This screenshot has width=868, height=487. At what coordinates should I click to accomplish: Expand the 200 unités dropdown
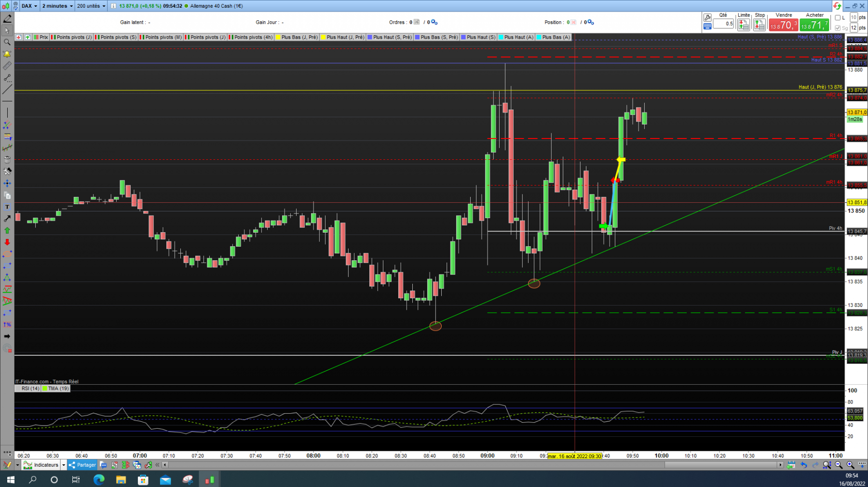[x=91, y=6]
